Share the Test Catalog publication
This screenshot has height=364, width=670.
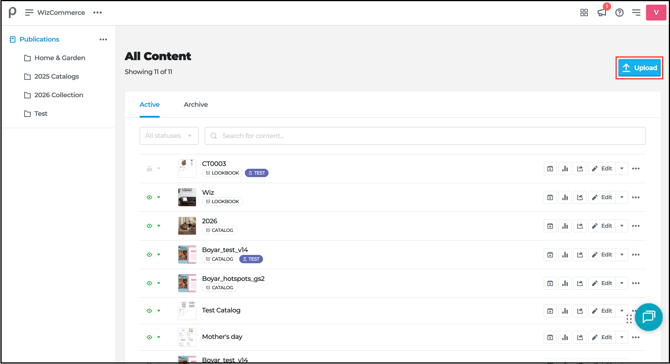(x=580, y=311)
